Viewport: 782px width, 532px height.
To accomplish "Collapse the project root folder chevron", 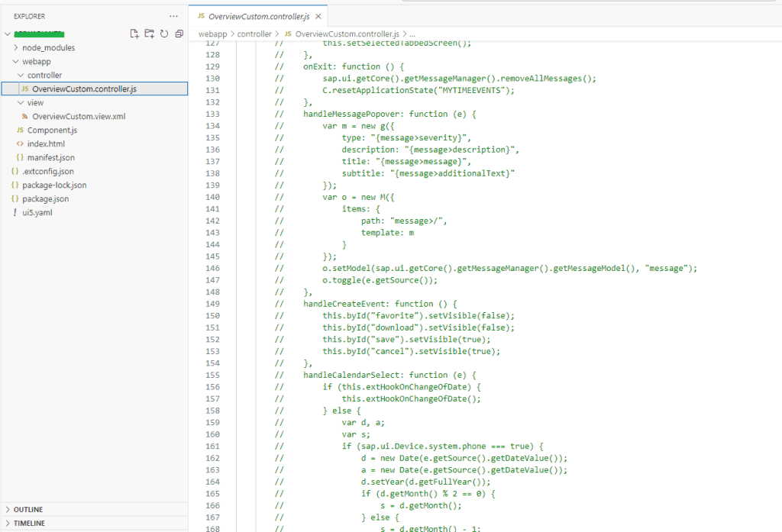I will [x=8, y=34].
